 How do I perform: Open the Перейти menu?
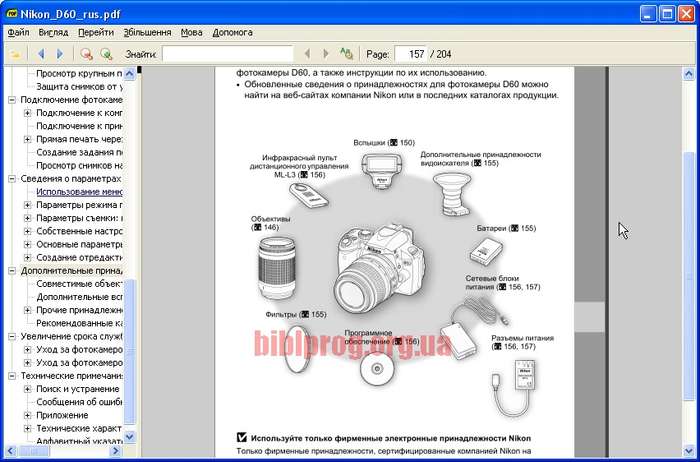coord(96,33)
